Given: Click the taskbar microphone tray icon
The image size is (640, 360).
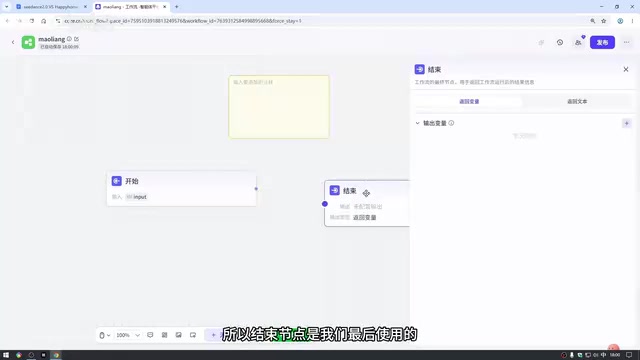Looking at the screenshot, I should 571,355.
